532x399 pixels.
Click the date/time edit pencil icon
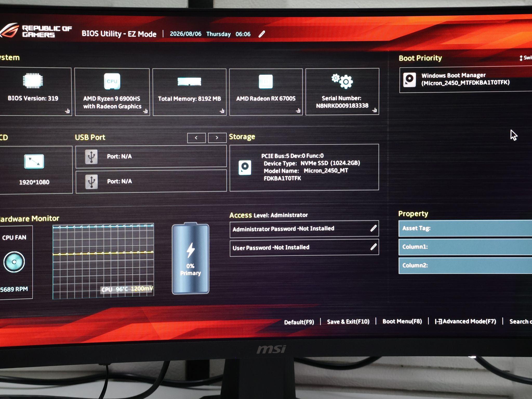[262, 34]
